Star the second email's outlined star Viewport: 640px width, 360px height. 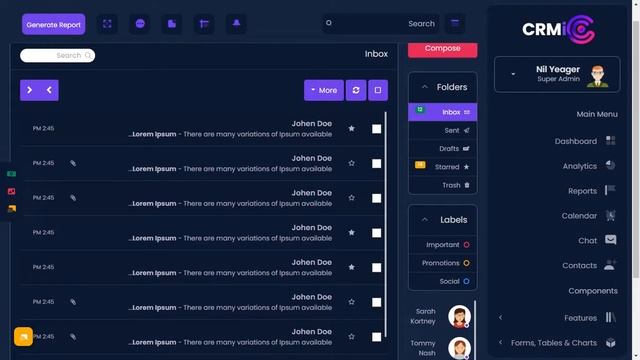[351, 163]
